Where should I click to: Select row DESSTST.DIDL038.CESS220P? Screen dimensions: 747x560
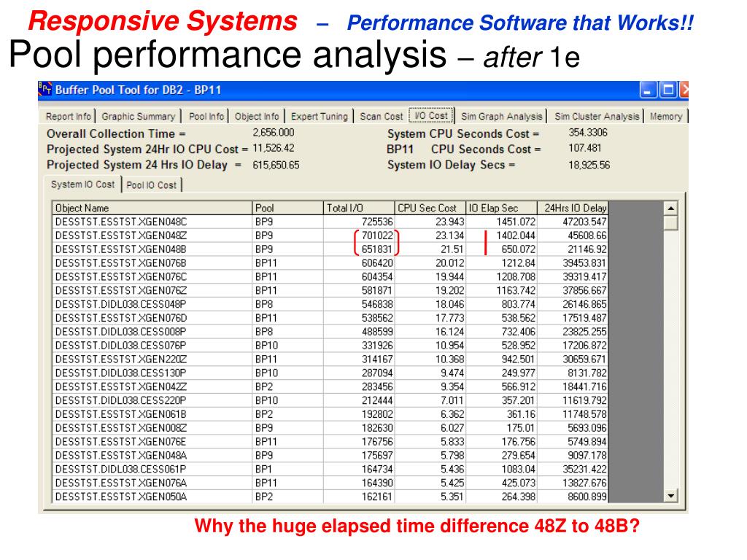[330, 400]
